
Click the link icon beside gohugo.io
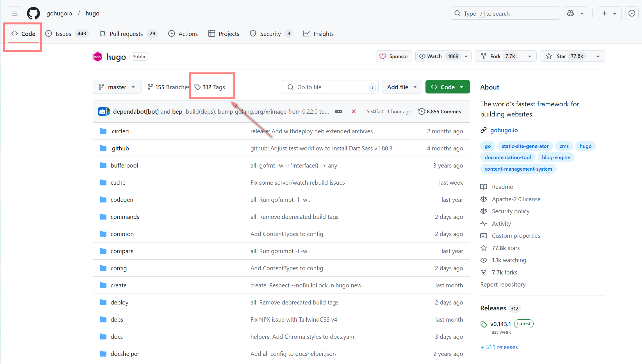(484, 130)
